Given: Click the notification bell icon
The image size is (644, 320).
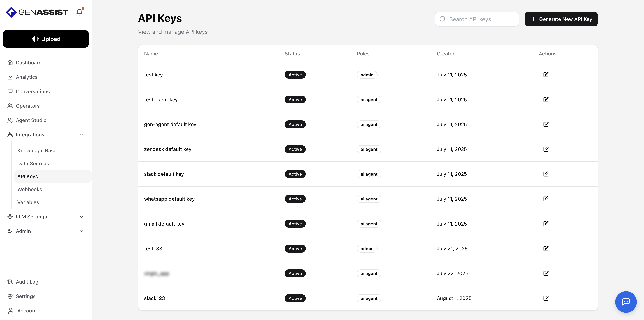Looking at the screenshot, I should pyautogui.click(x=79, y=12).
